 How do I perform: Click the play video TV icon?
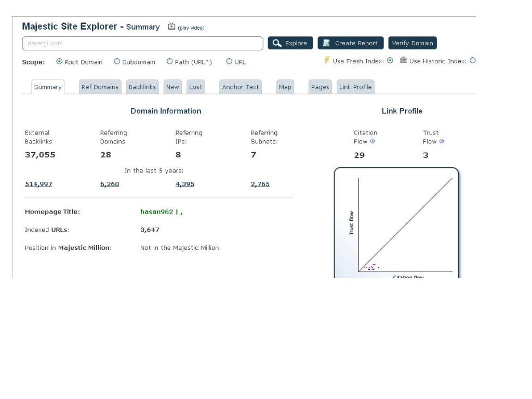(171, 26)
